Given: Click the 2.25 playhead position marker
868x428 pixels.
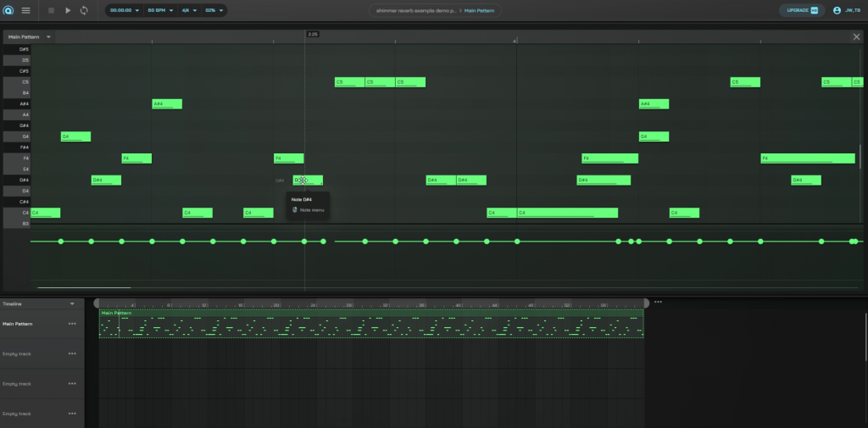Looking at the screenshot, I should click(313, 35).
